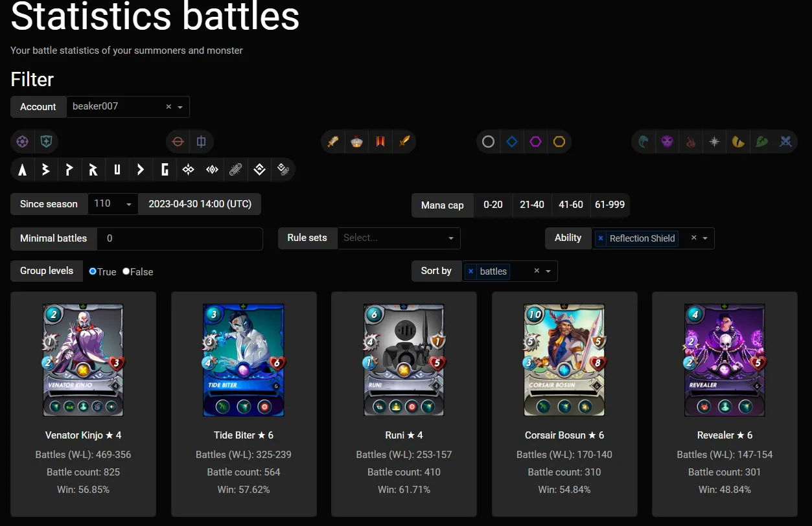Filter by Water element wave icon
The image size is (812, 526).
tap(644, 141)
